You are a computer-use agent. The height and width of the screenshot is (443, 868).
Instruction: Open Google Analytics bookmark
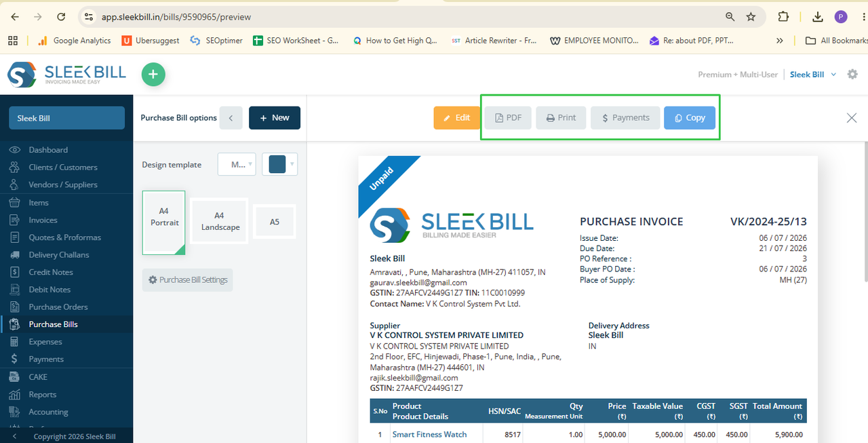74,41
